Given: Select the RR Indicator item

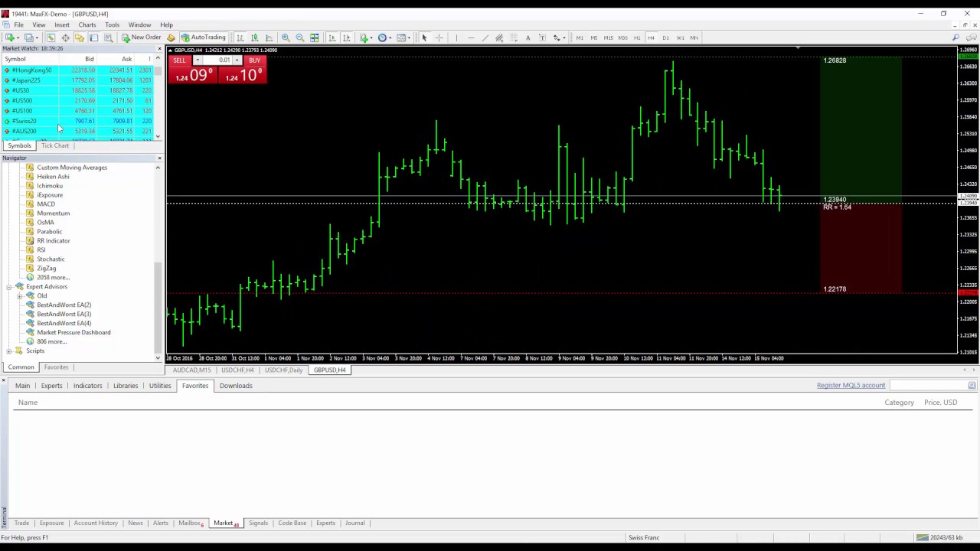Looking at the screenshot, I should tap(53, 240).
